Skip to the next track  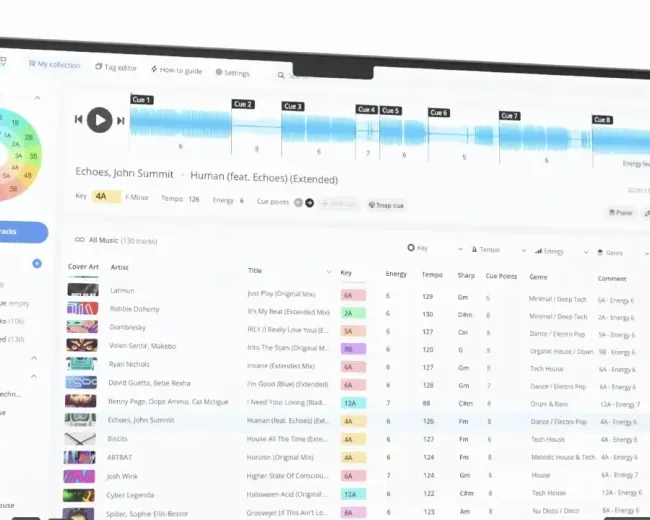121,121
